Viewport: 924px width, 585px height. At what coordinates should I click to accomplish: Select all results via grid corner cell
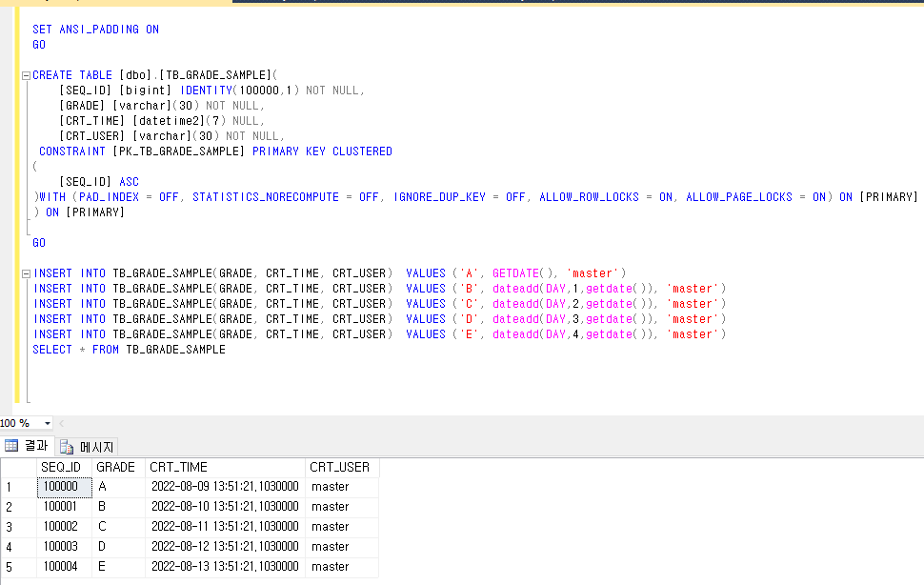17,467
